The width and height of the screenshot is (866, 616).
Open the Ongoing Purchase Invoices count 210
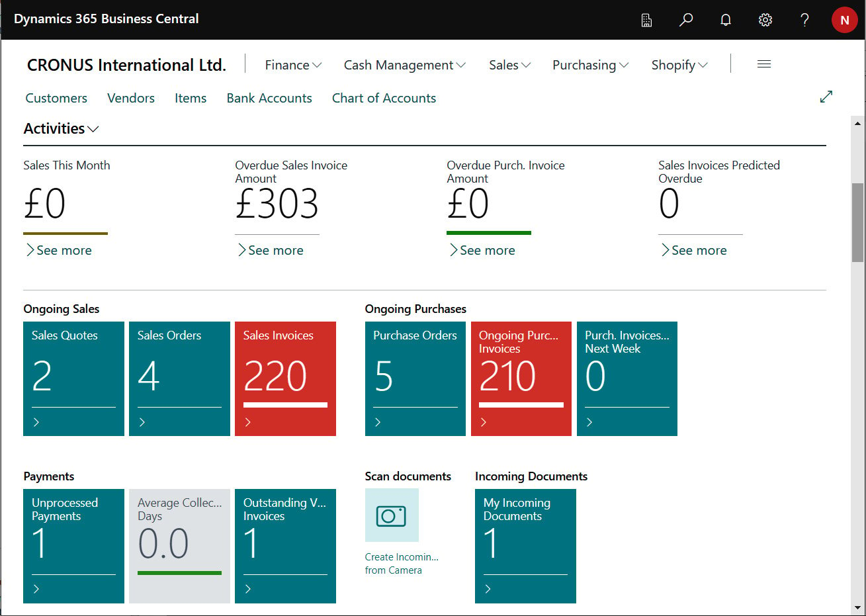point(507,376)
